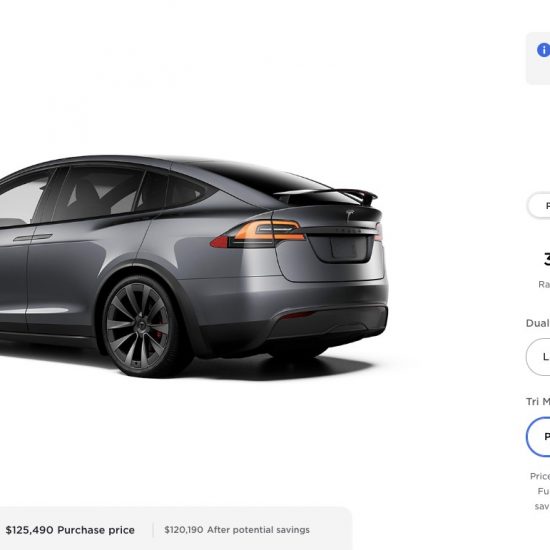Click the gray info banner box
The height and width of the screenshot is (550, 550).
coord(538,59)
